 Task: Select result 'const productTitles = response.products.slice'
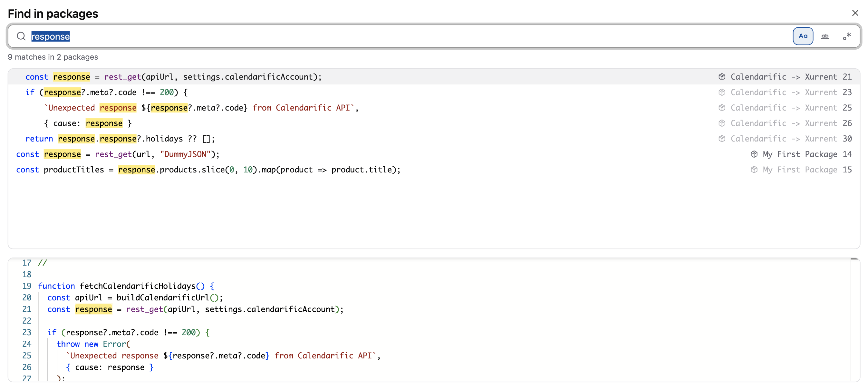click(x=434, y=170)
